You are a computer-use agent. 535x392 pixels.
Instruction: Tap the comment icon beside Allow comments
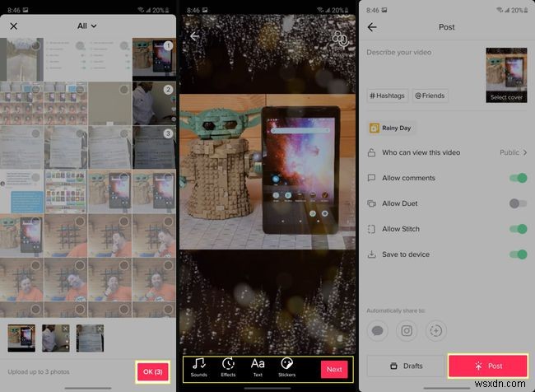pyautogui.click(x=371, y=178)
